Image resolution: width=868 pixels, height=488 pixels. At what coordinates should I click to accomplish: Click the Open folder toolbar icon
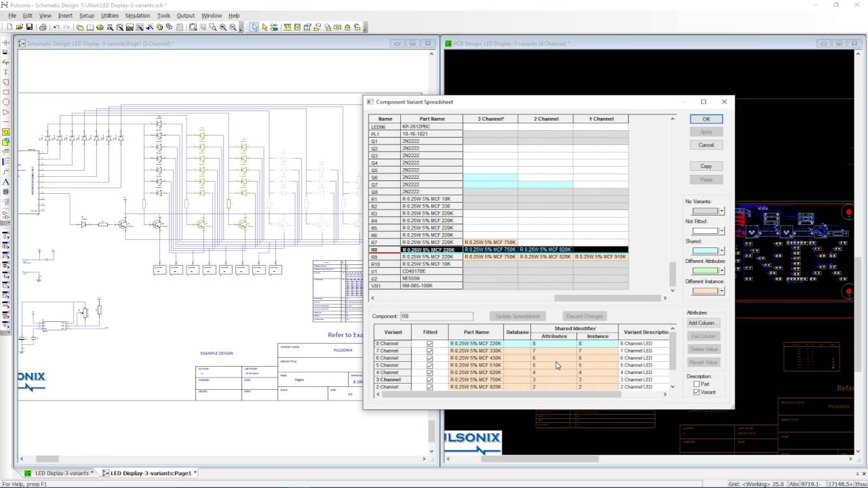[x=20, y=27]
